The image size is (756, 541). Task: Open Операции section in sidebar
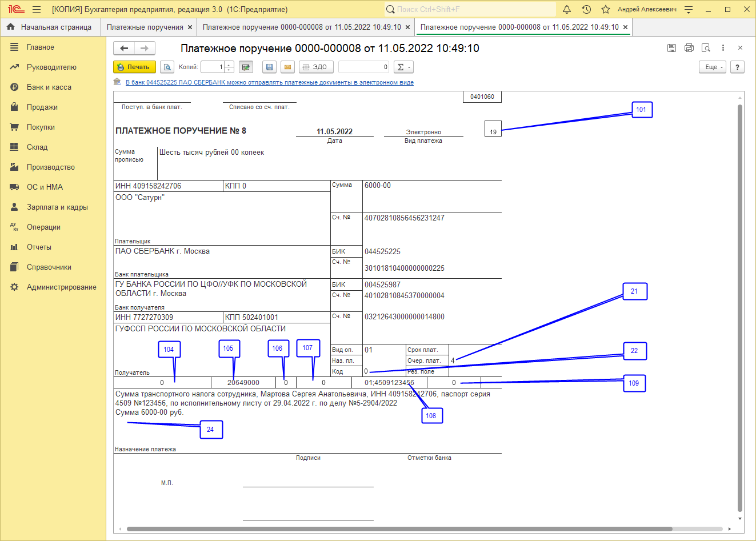(53, 227)
